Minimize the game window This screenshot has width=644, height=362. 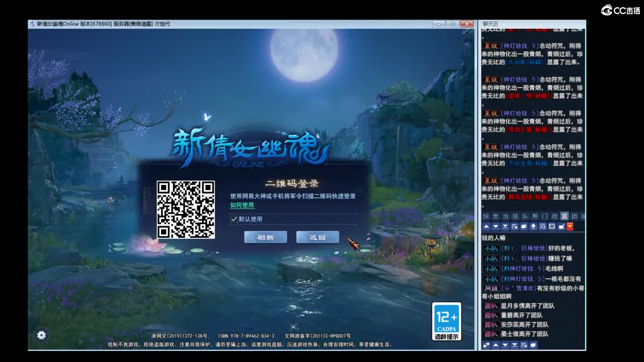click(x=438, y=24)
